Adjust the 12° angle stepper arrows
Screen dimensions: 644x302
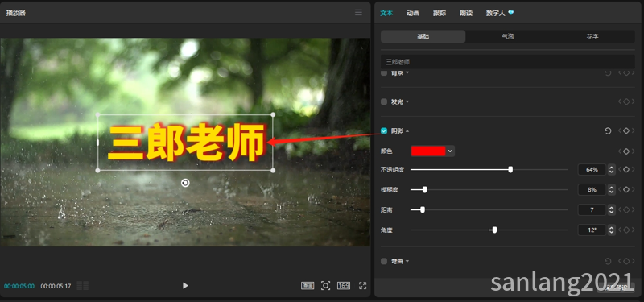click(612, 230)
